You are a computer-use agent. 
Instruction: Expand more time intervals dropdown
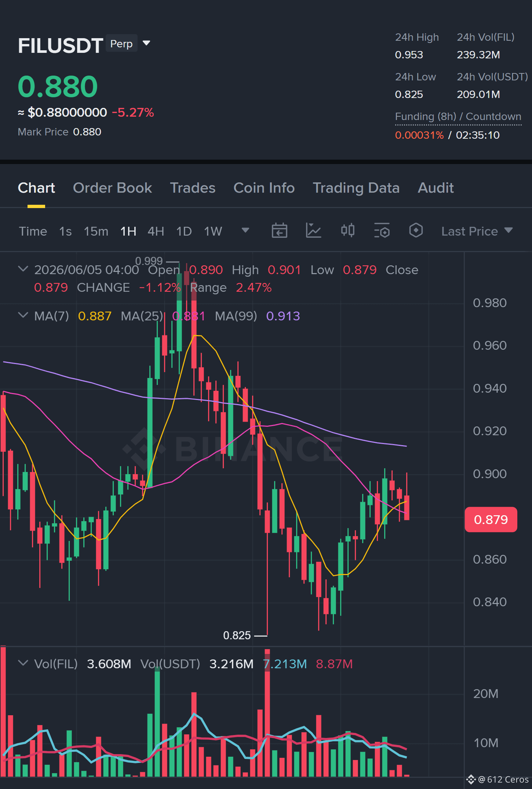pyautogui.click(x=245, y=230)
